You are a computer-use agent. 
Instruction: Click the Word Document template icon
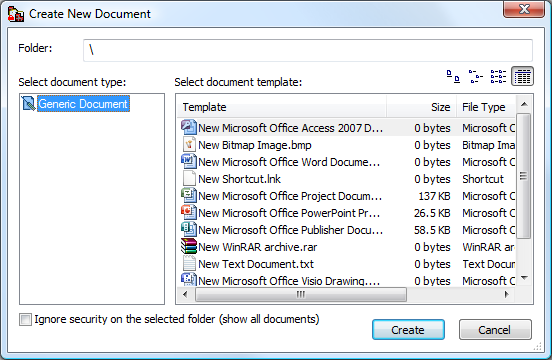pos(189,162)
